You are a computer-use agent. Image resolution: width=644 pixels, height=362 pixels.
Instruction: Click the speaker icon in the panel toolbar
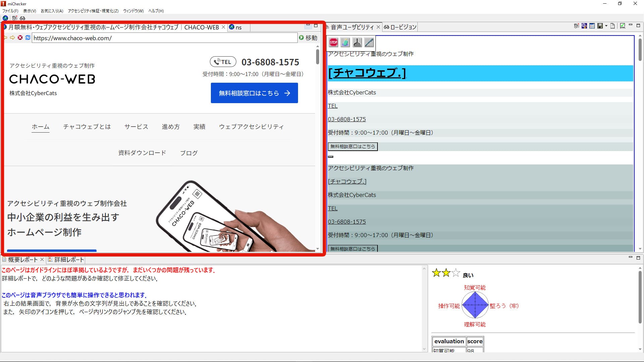click(577, 26)
